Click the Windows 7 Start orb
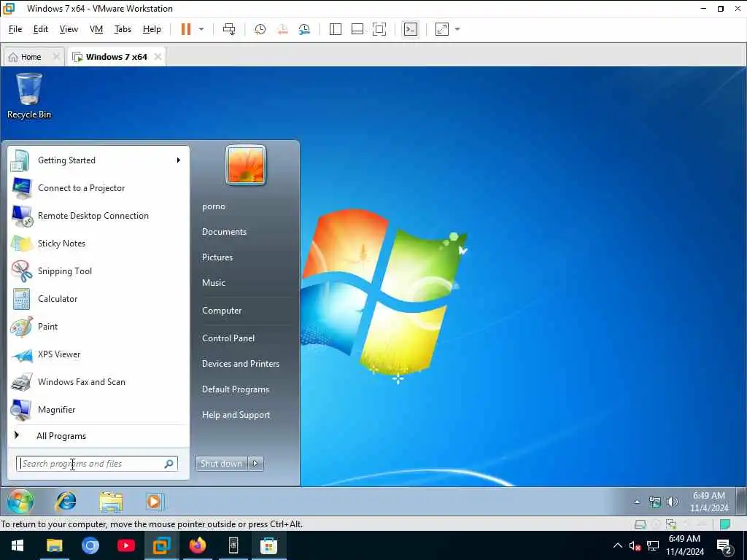 20,502
